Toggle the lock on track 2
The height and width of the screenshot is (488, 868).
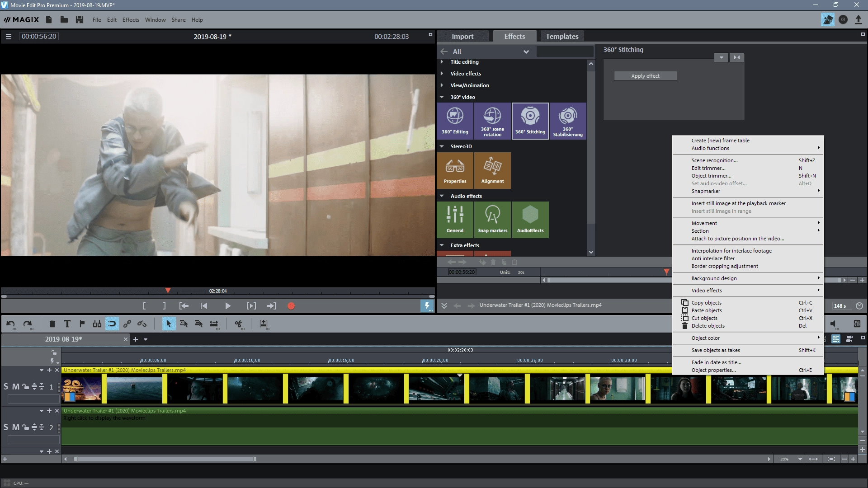click(26, 427)
